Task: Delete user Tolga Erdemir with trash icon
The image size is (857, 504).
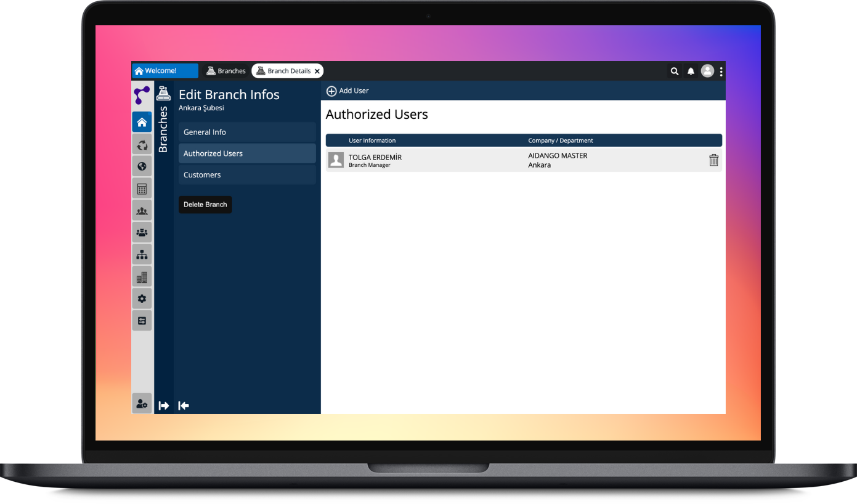Action: pos(713,160)
